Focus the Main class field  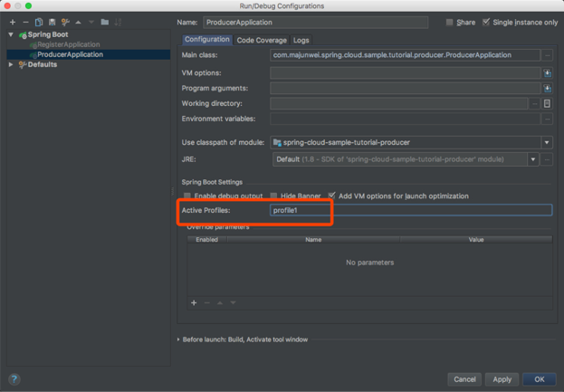tap(405, 55)
